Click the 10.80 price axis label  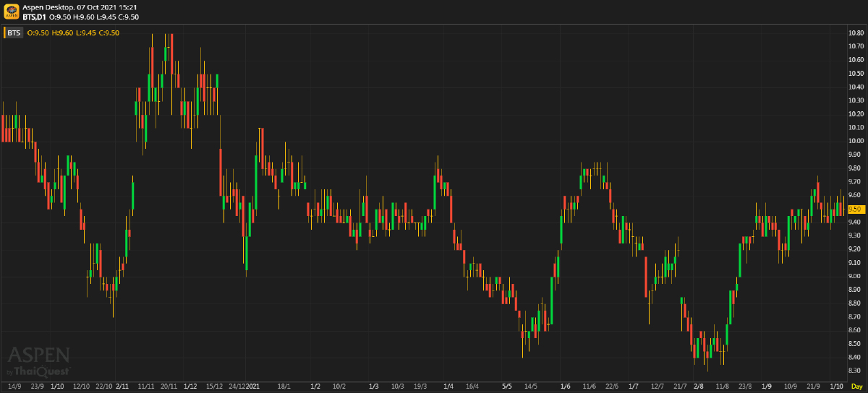pos(856,33)
